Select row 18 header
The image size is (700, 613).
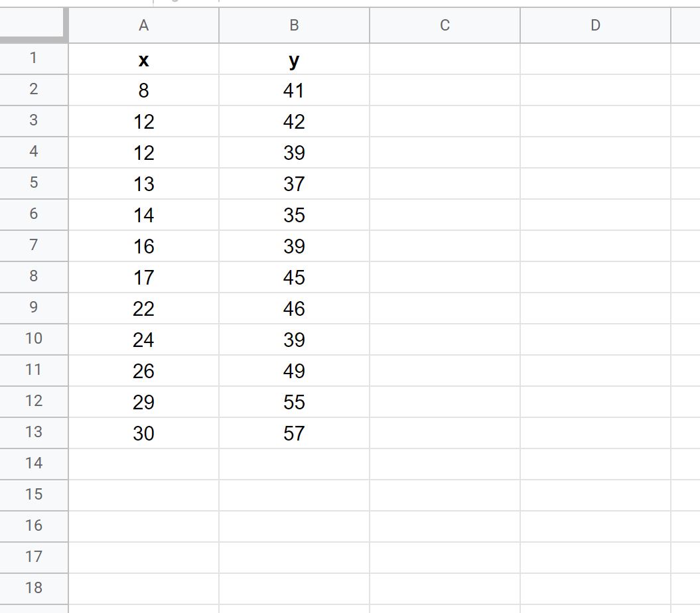point(34,588)
